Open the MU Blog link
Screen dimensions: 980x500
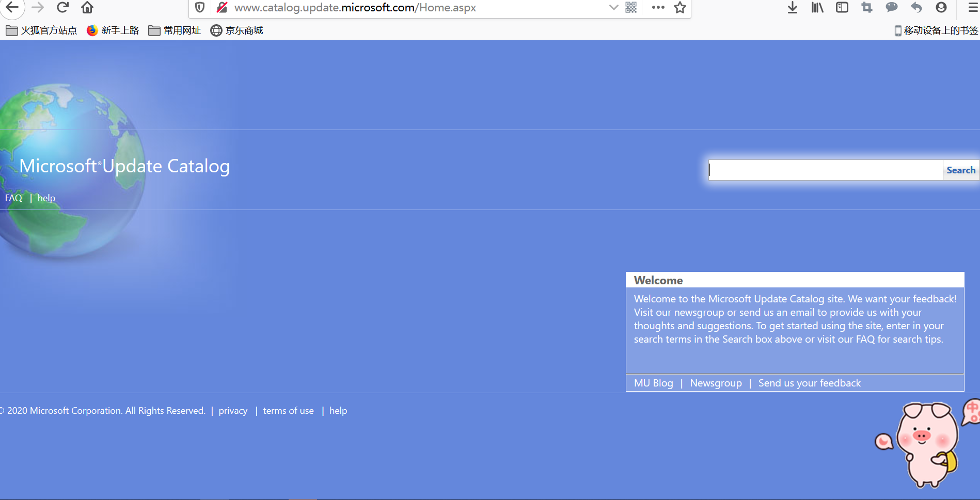pos(654,383)
